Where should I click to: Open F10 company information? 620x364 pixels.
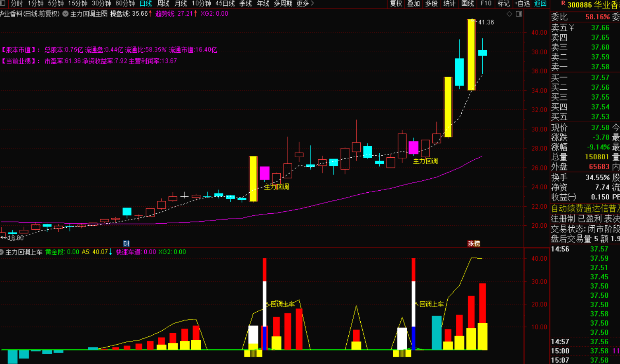(486, 4)
